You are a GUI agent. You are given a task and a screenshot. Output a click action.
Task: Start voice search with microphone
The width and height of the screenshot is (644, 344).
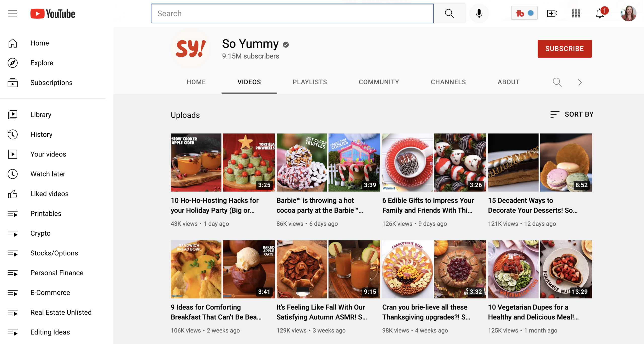tap(479, 13)
